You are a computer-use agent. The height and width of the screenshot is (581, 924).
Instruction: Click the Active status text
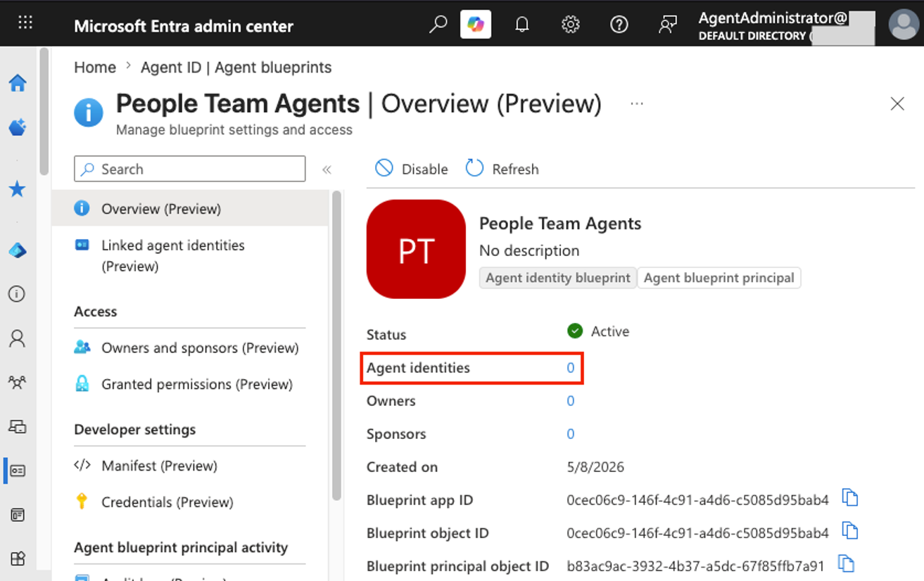610,331
